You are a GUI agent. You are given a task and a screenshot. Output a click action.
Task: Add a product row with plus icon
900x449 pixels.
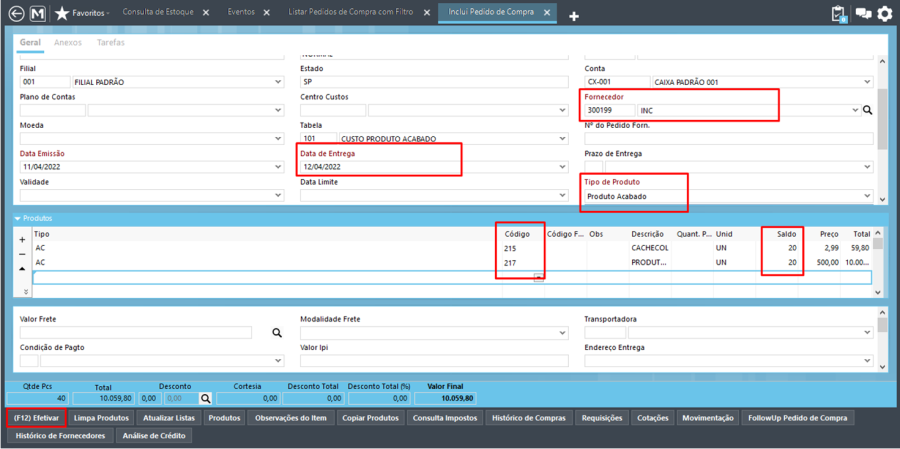(22, 240)
